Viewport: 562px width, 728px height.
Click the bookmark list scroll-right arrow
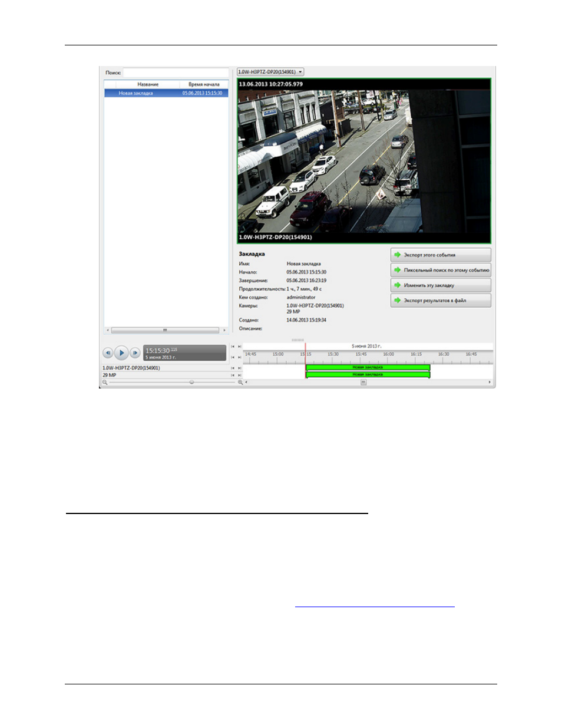point(224,330)
